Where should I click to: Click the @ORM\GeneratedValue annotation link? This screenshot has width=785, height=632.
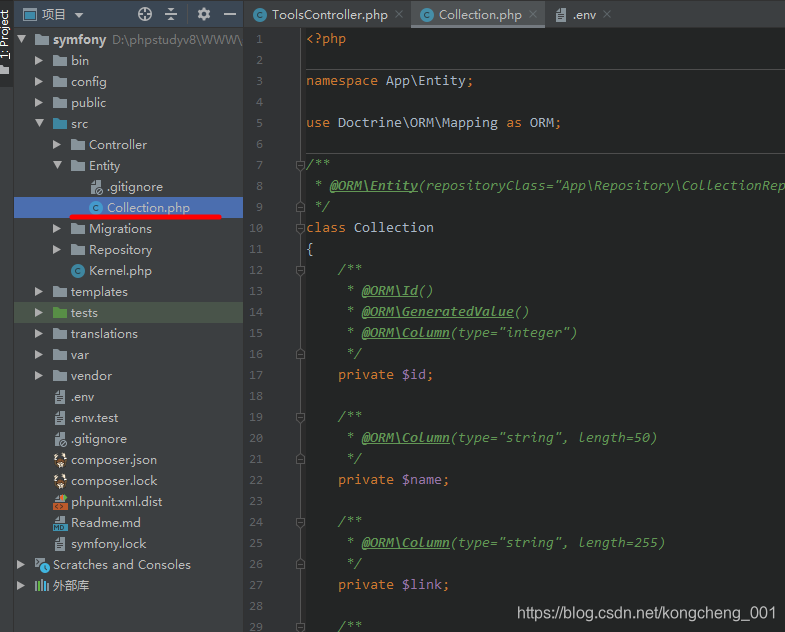[x=438, y=312]
